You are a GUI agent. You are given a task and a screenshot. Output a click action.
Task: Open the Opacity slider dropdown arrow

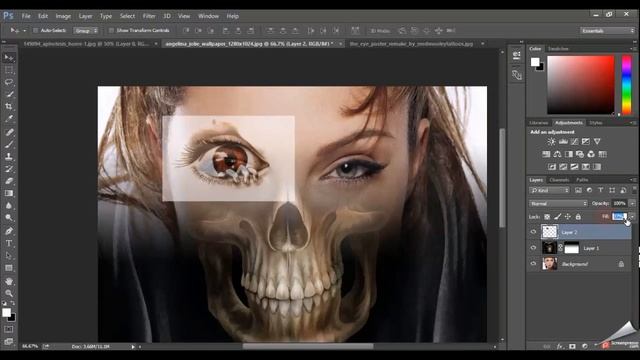[632, 203]
